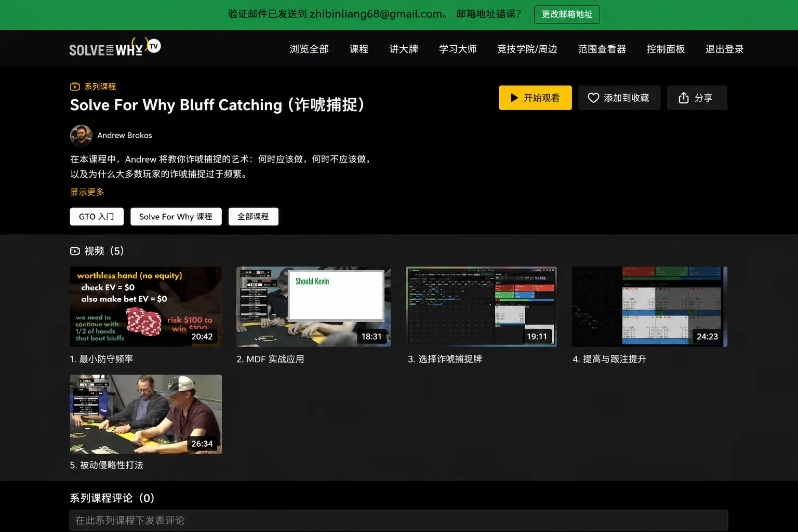The image size is (798, 532).
Task: Open the title 2. MDF 实战应用
Action: [x=270, y=359]
